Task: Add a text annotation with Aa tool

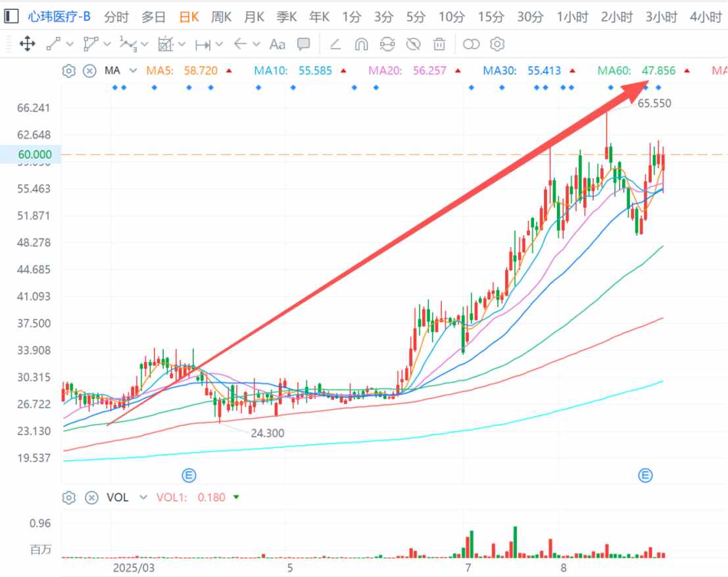Action: [278, 44]
